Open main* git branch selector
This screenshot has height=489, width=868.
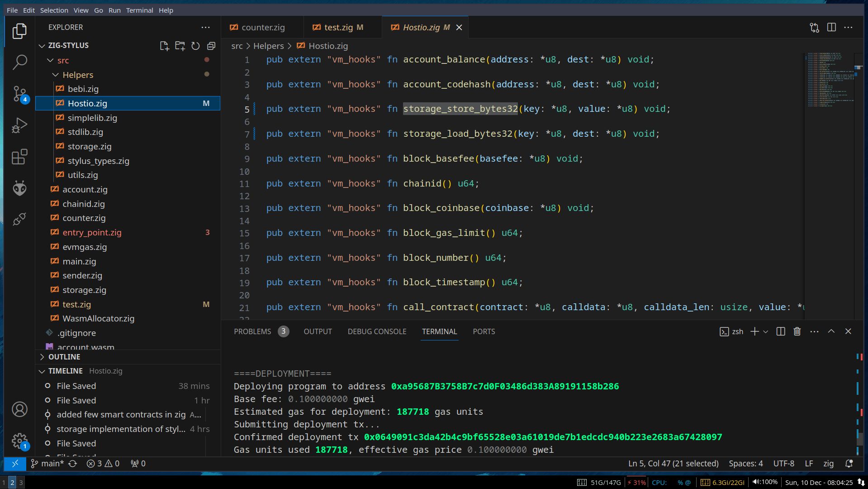[x=47, y=463]
